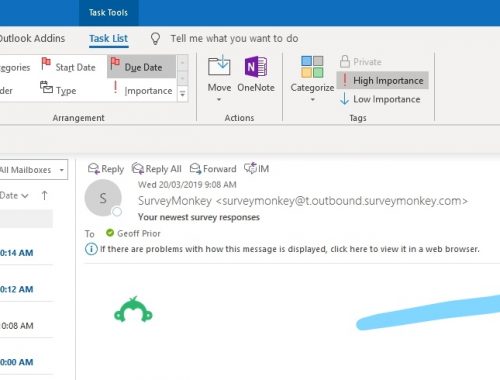The image size is (500, 380).
Task: Send item to OneNote
Action: click(256, 74)
